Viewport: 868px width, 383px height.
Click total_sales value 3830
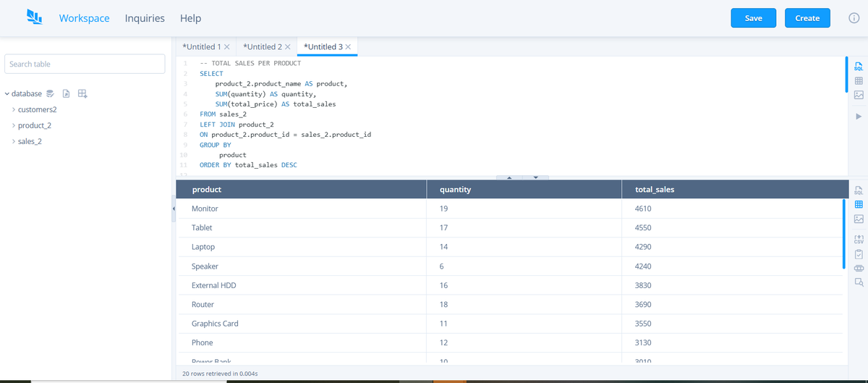[644, 285]
